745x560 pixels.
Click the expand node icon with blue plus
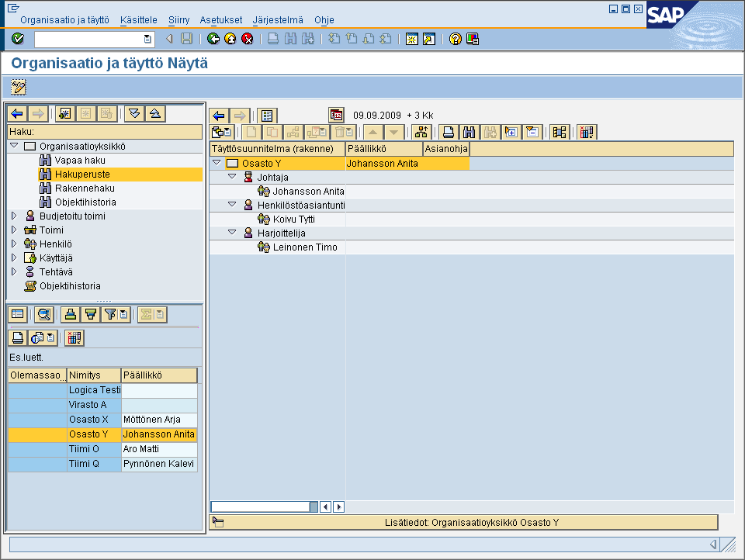511,132
